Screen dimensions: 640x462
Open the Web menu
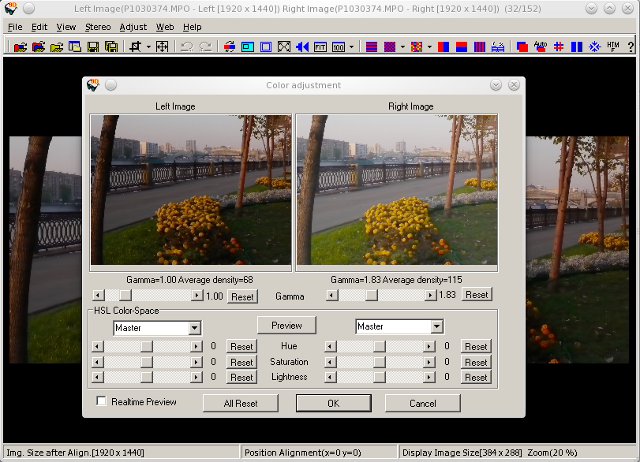(165, 27)
